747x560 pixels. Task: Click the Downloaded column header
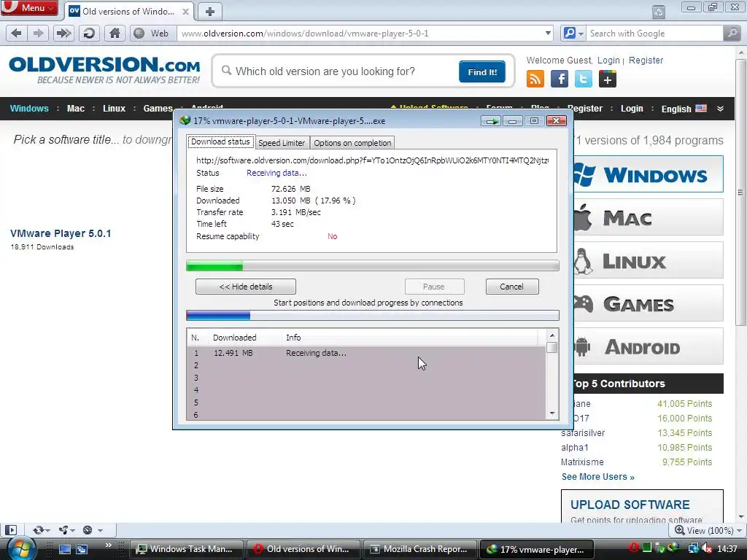(x=245, y=338)
